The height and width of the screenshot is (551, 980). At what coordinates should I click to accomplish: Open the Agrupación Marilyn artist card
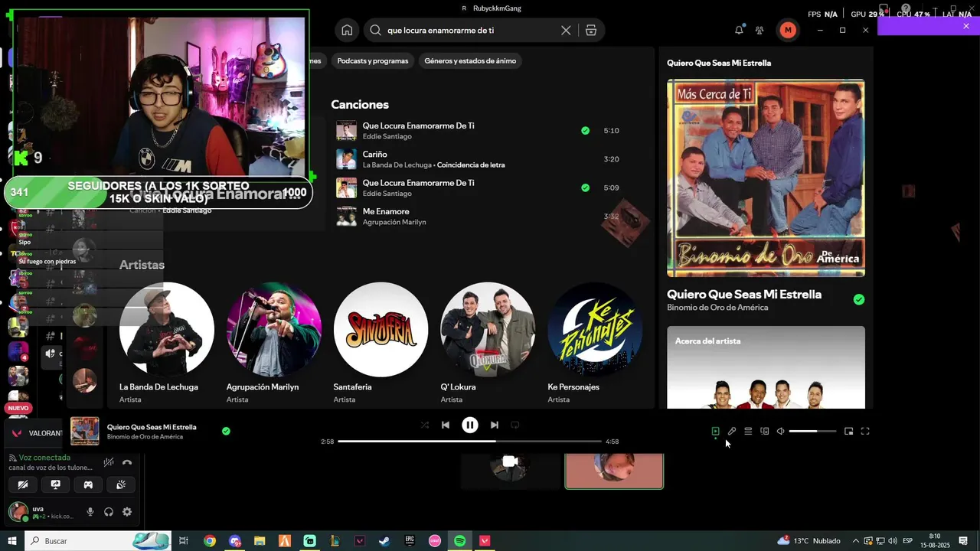(x=274, y=344)
